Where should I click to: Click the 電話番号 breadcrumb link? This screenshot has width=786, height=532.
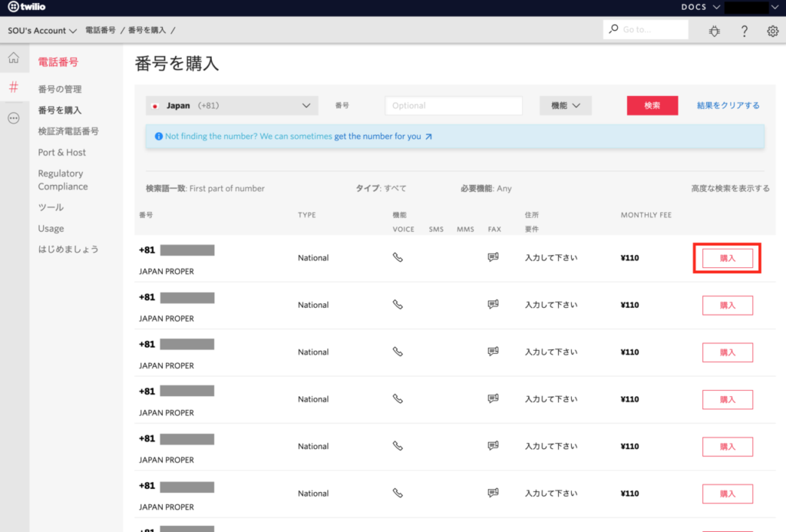tap(101, 30)
